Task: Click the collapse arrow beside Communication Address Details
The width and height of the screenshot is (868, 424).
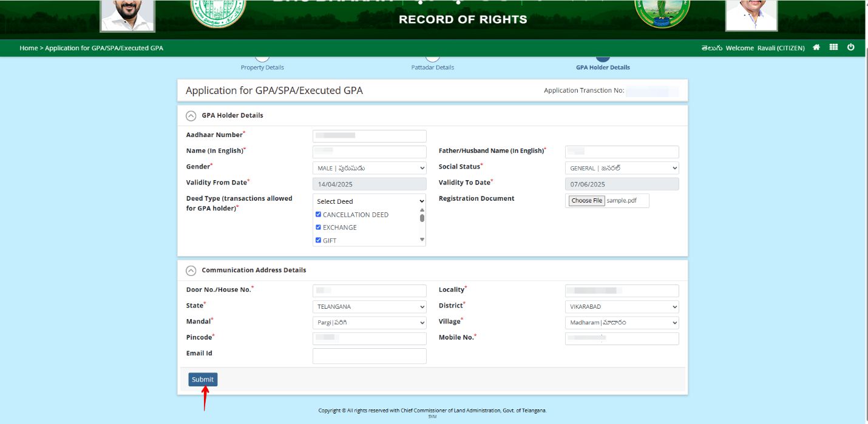Action: point(192,269)
